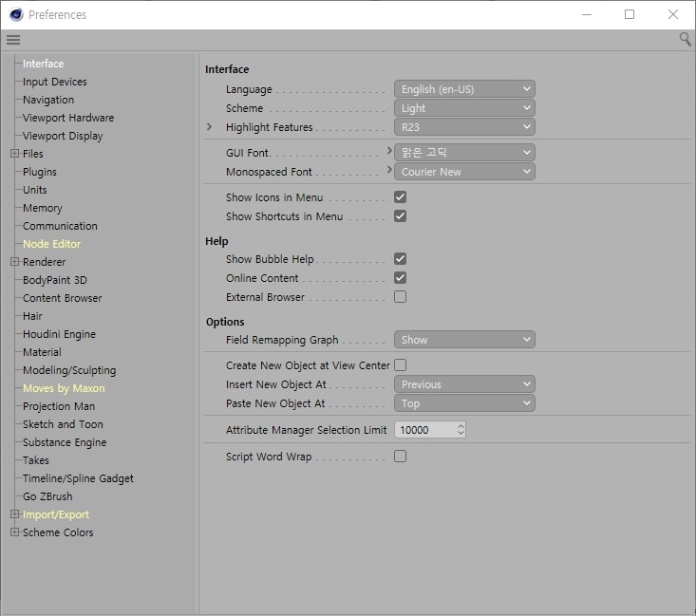The height and width of the screenshot is (616, 696).
Task: Expand the Monospaced Font options arrow
Action: [389, 170]
